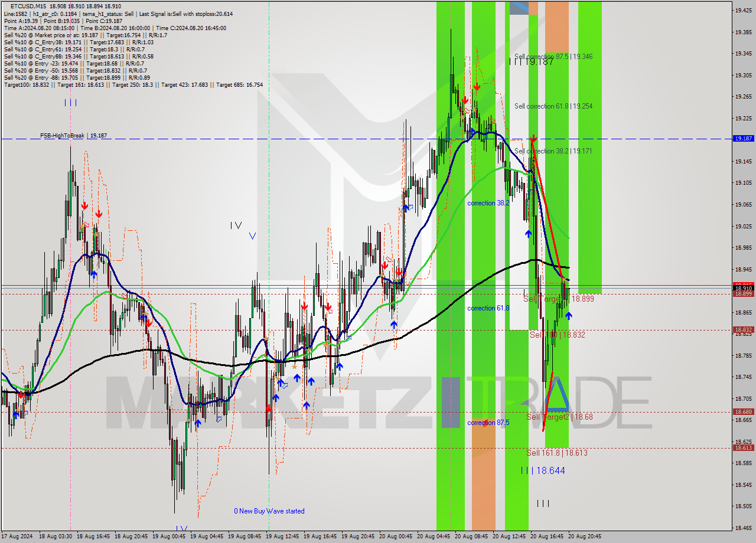Click the black 'I V' wave label mid-chart
Viewport: 756px width, 543px height.
point(236,225)
